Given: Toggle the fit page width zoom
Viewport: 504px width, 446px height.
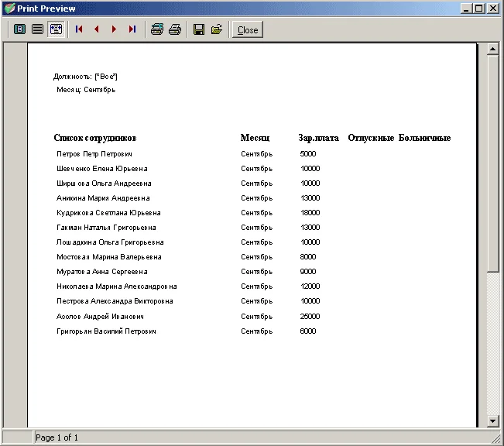Looking at the screenshot, I should tap(55, 29).
